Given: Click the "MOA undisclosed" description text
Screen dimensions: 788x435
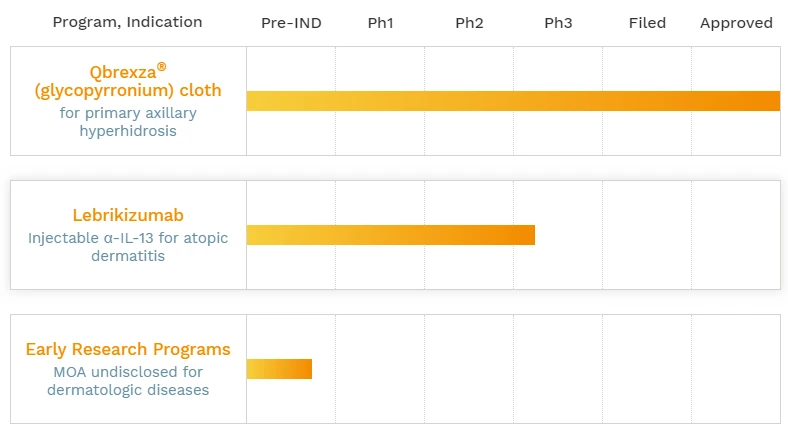Looking at the screenshot, I should 128,381.
